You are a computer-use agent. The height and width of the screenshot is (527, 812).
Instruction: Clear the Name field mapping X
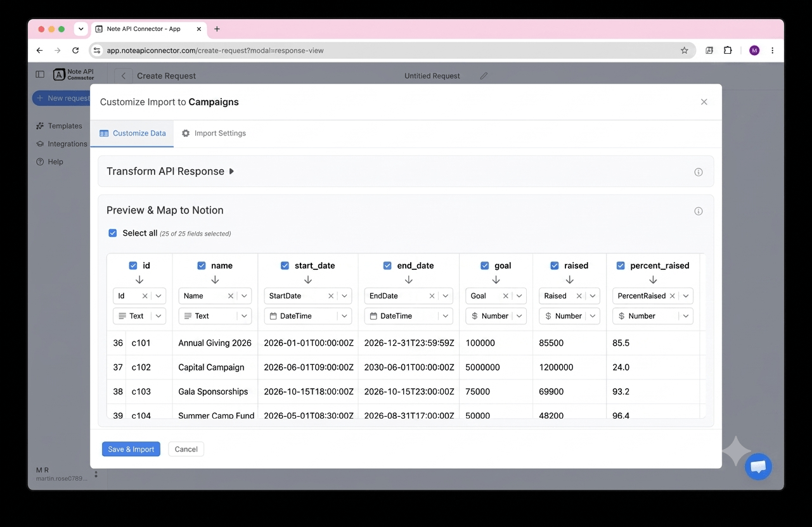click(x=230, y=296)
